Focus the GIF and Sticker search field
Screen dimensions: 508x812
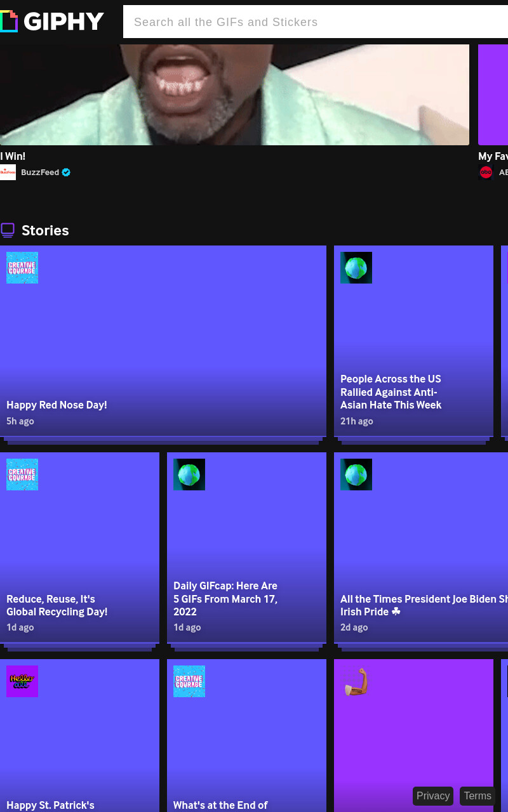(x=316, y=22)
